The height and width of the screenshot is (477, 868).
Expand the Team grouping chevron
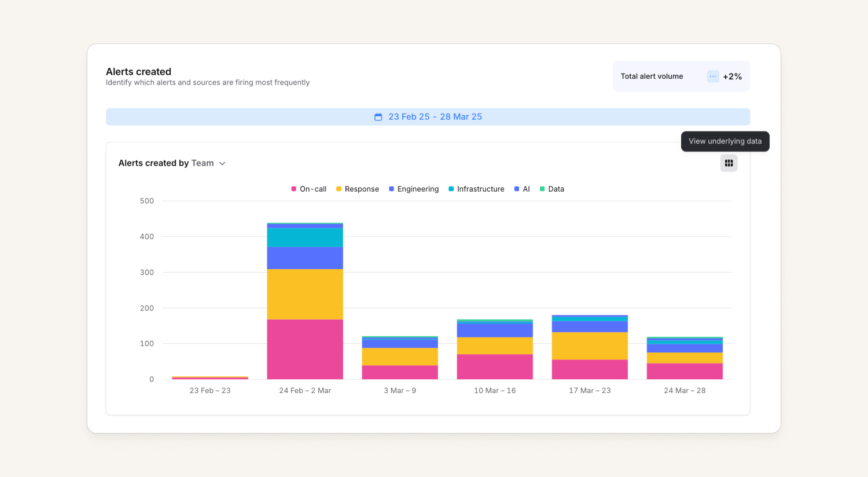(x=222, y=164)
